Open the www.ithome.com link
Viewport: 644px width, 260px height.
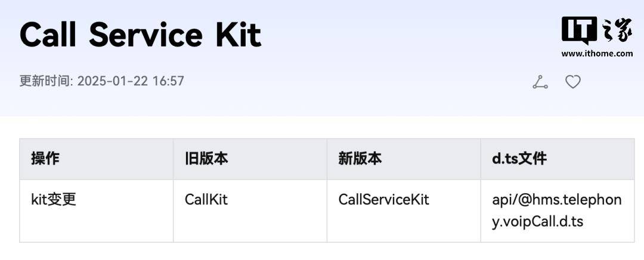(x=597, y=54)
